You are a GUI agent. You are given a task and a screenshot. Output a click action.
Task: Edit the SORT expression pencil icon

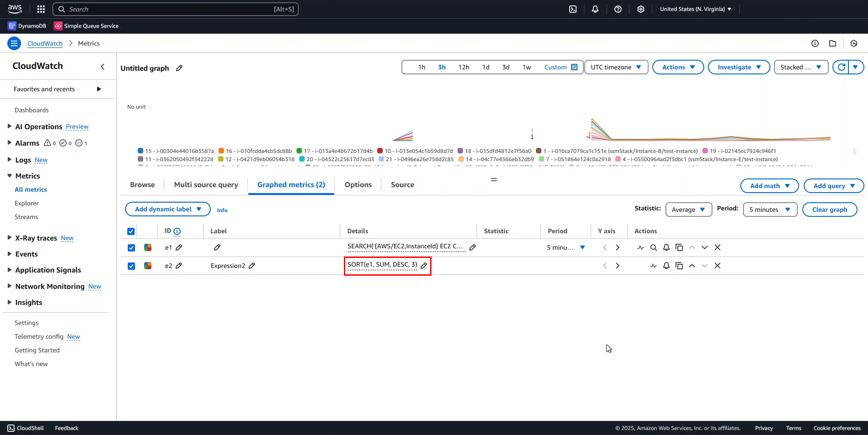(424, 266)
